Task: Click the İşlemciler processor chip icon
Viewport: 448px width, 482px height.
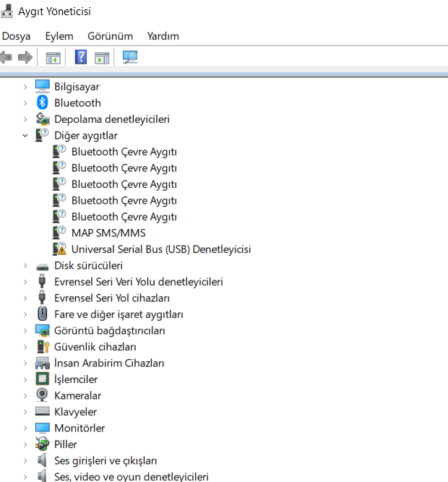Action: (43, 379)
